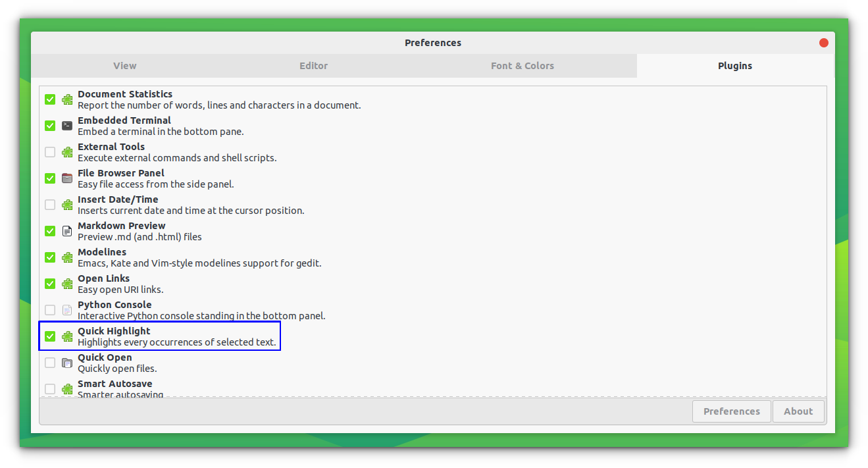Click the Python Console plugin icon
868x468 pixels.
[x=67, y=310]
